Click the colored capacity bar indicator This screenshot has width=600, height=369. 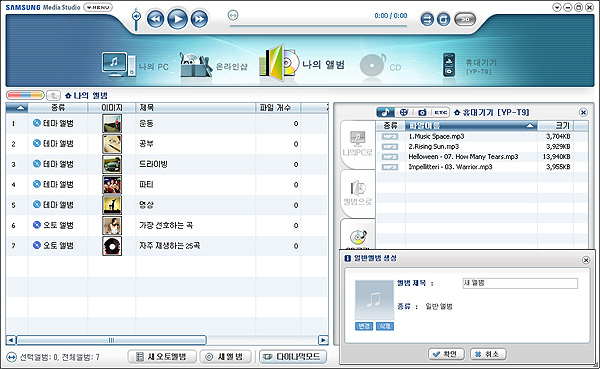(x=25, y=95)
